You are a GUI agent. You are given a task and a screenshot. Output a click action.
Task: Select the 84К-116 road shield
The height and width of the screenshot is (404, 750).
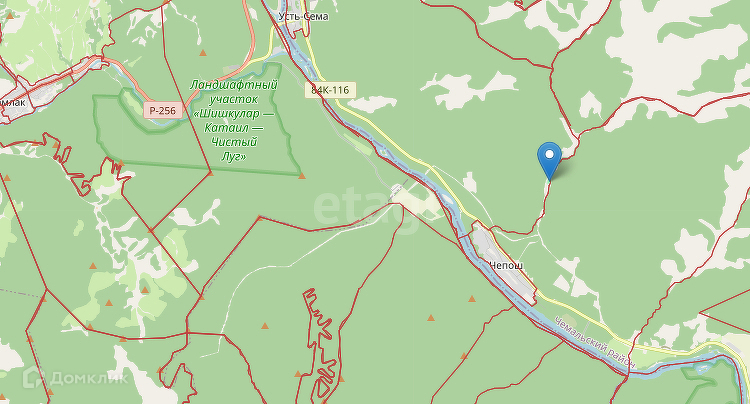tap(330, 90)
